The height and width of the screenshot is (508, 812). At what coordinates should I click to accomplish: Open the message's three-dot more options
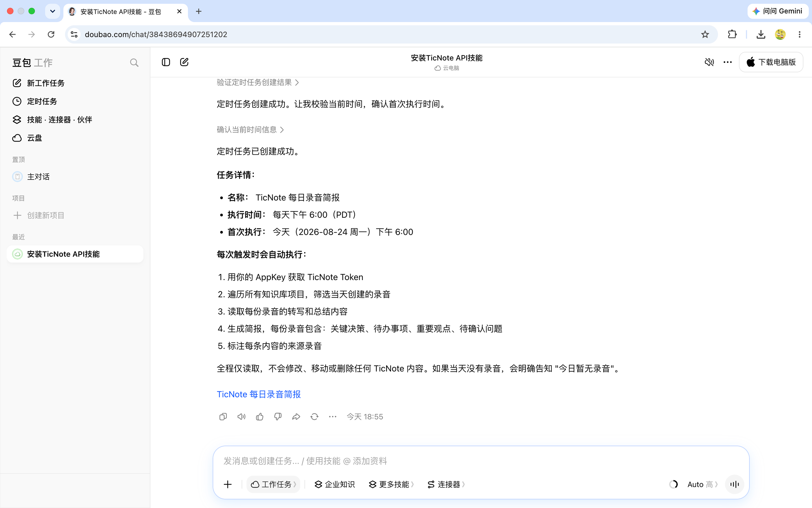tap(333, 417)
